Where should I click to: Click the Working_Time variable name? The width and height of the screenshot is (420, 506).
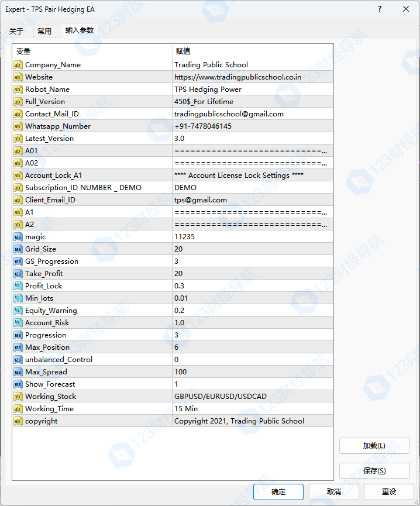click(x=49, y=408)
